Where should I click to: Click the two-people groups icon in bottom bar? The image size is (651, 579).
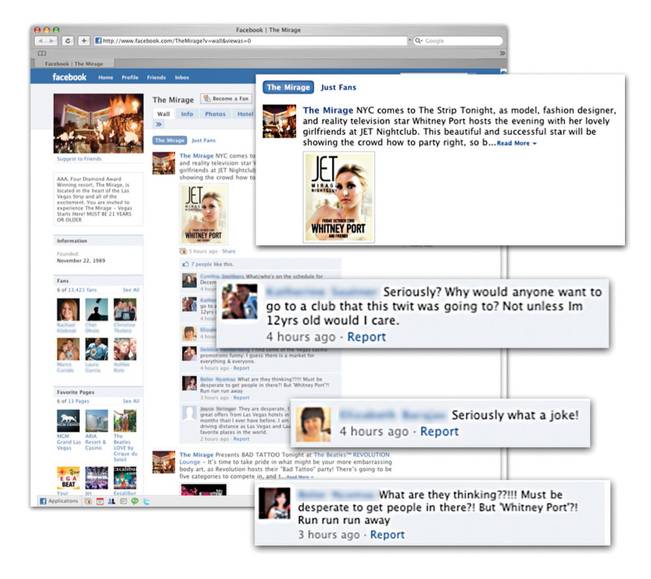(112, 501)
